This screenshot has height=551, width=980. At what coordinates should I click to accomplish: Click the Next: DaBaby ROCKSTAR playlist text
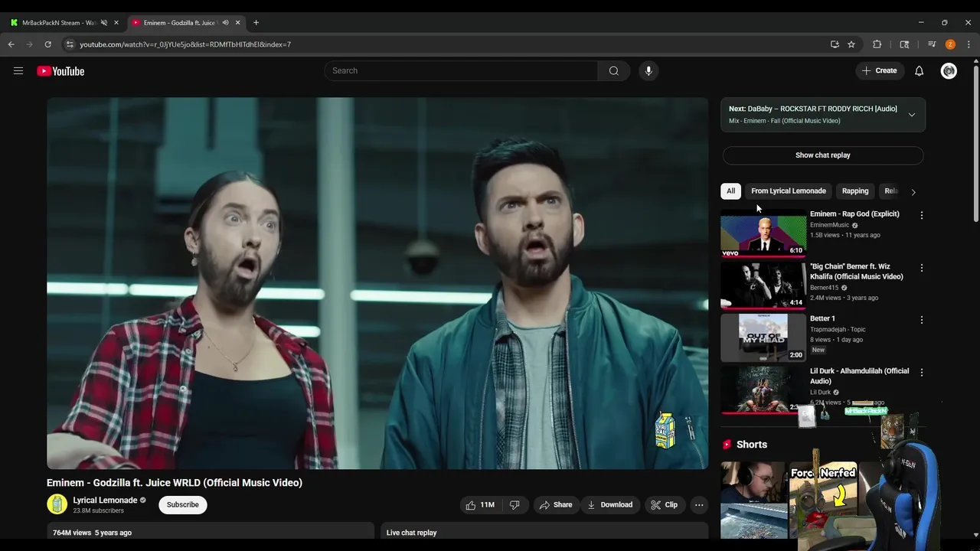(x=813, y=109)
